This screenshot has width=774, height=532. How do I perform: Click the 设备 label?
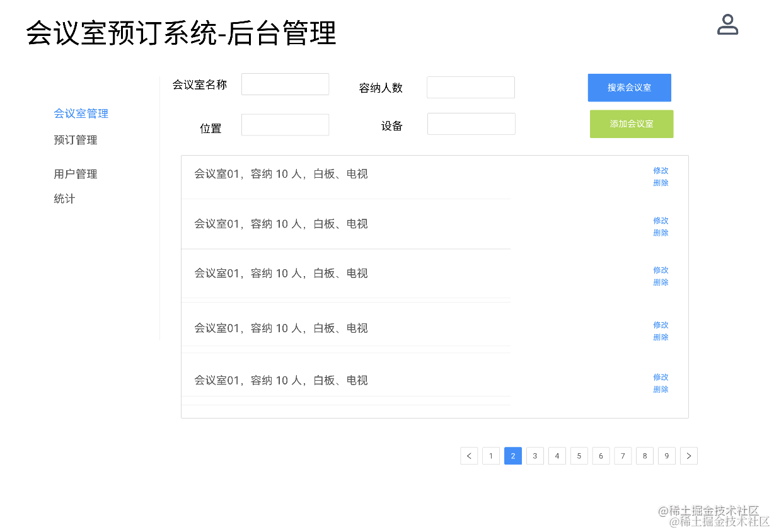tap(392, 126)
